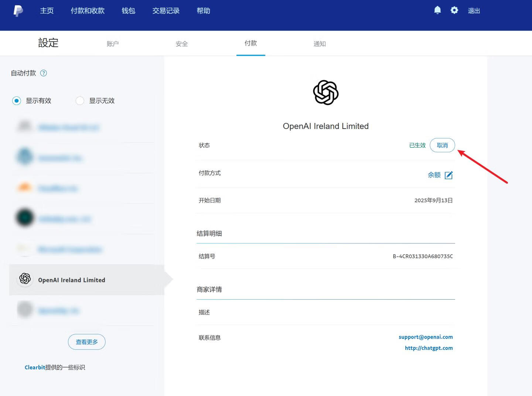Open the settings gear icon

(x=454, y=10)
